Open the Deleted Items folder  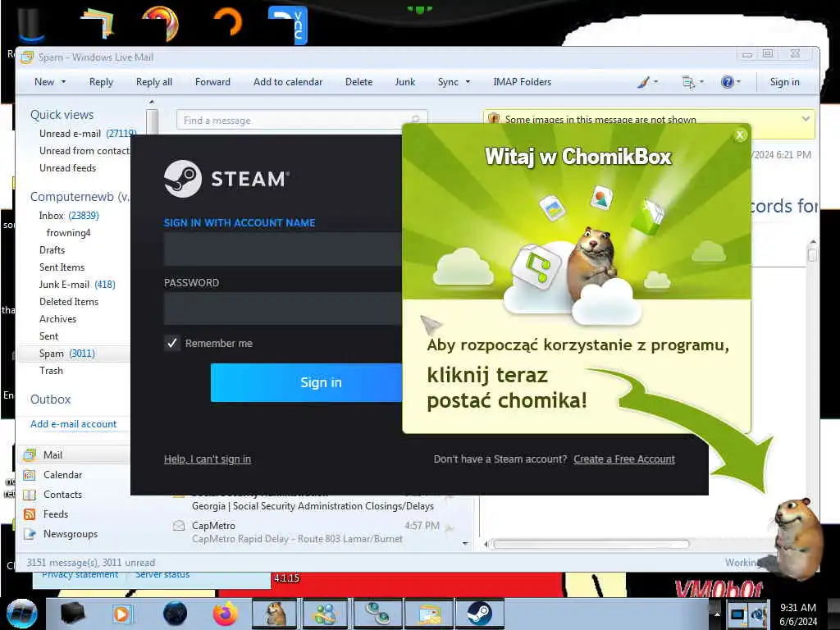tap(69, 302)
